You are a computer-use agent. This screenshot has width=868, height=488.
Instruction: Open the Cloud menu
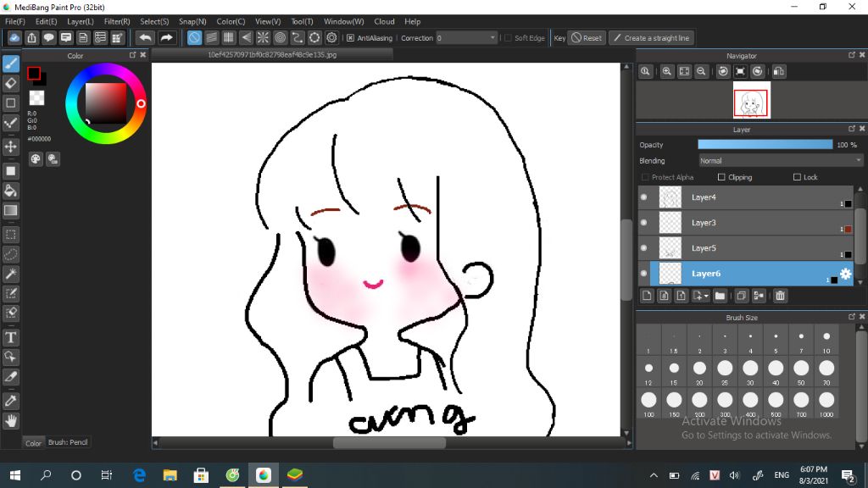(384, 21)
